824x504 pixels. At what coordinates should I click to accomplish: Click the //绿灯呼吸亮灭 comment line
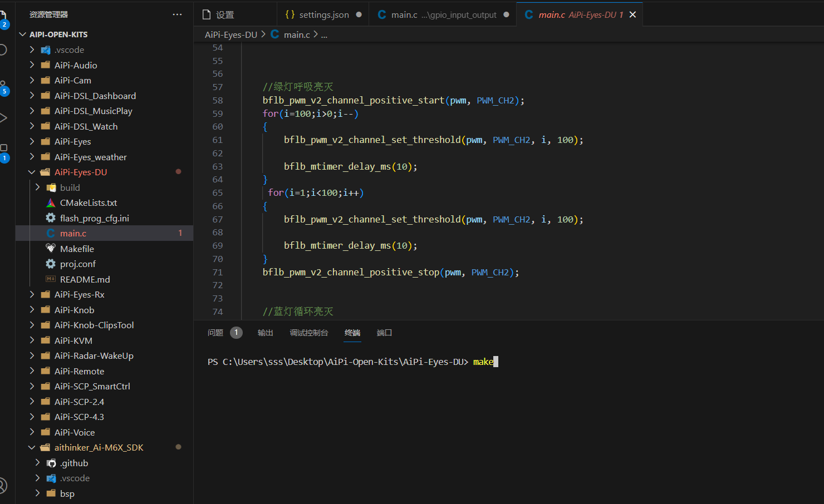(x=298, y=87)
